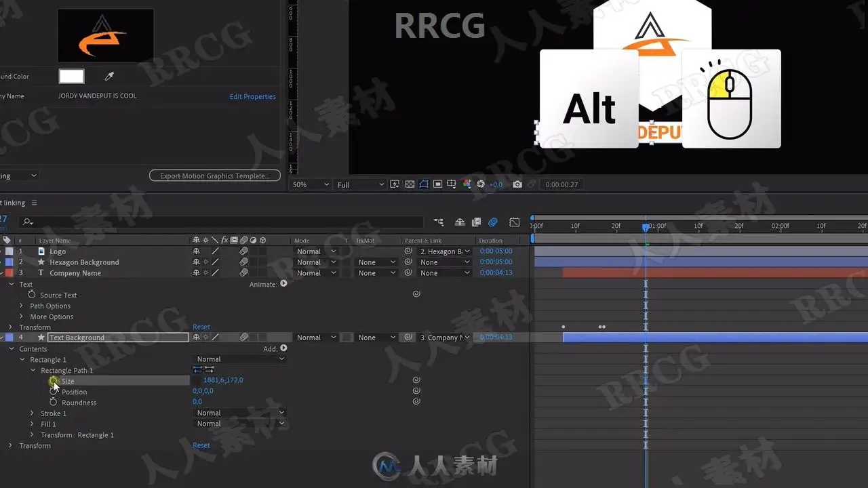Open the Company Name layer mode dropdown
Viewport: 868px width, 488px height.
317,273
